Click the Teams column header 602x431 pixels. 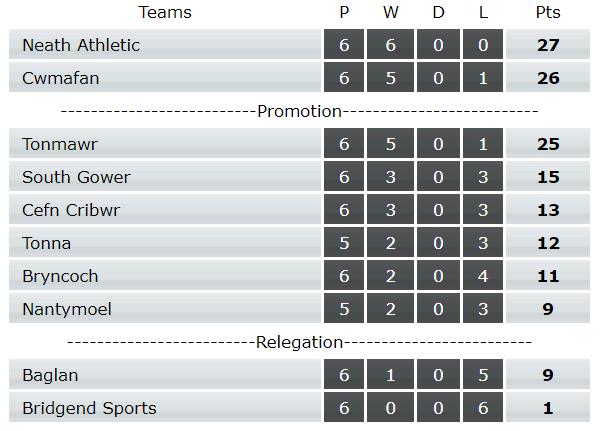coord(165,12)
